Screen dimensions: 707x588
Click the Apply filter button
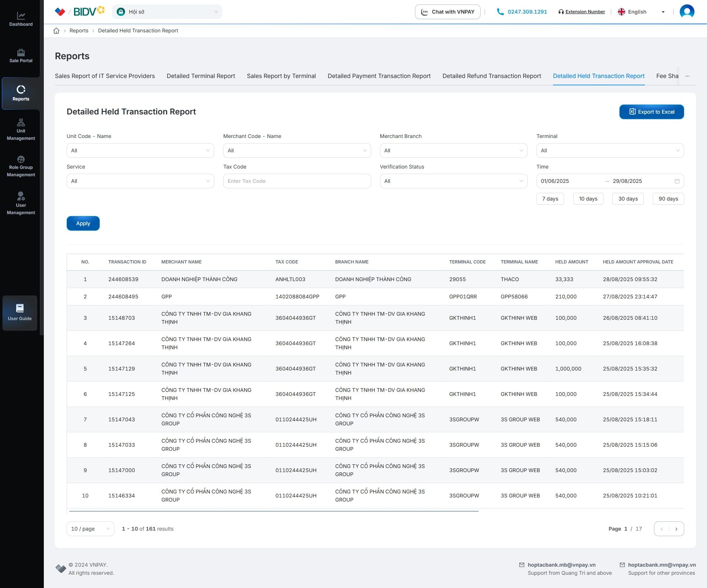coord(83,223)
